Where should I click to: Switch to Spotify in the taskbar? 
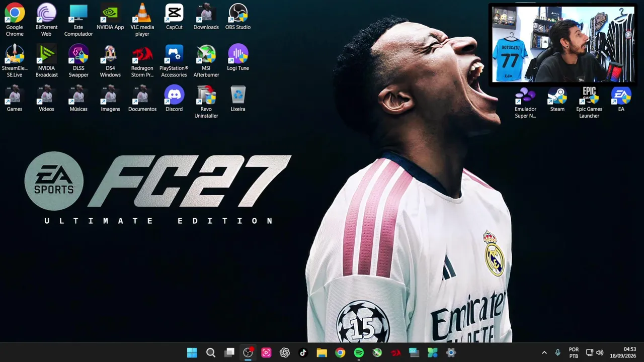tap(359, 353)
